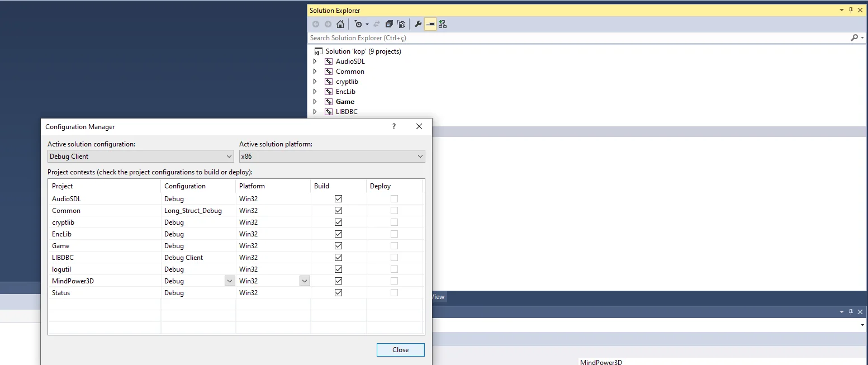
Task: Click Collapse All in Solution Explorer toolbar
Action: pyautogui.click(x=389, y=24)
